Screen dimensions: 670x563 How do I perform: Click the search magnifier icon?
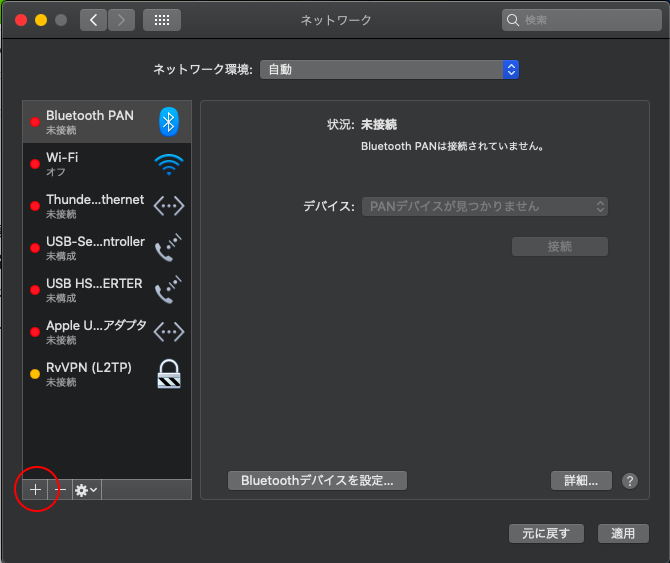tap(513, 20)
